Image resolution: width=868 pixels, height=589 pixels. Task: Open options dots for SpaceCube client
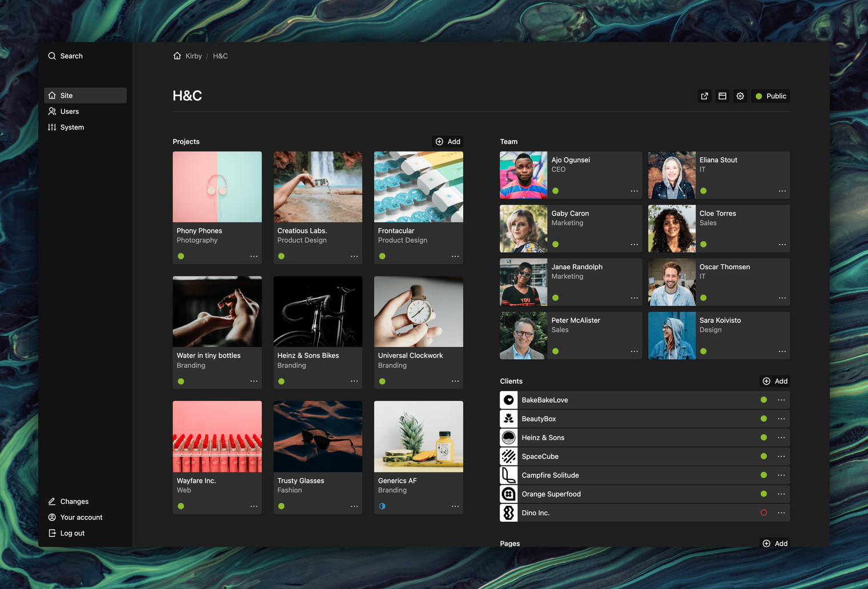tap(781, 456)
